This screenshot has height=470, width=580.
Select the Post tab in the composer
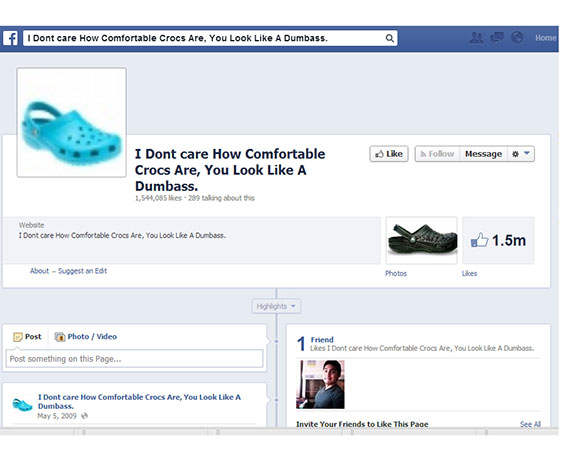pyautogui.click(x=27, y=337)
